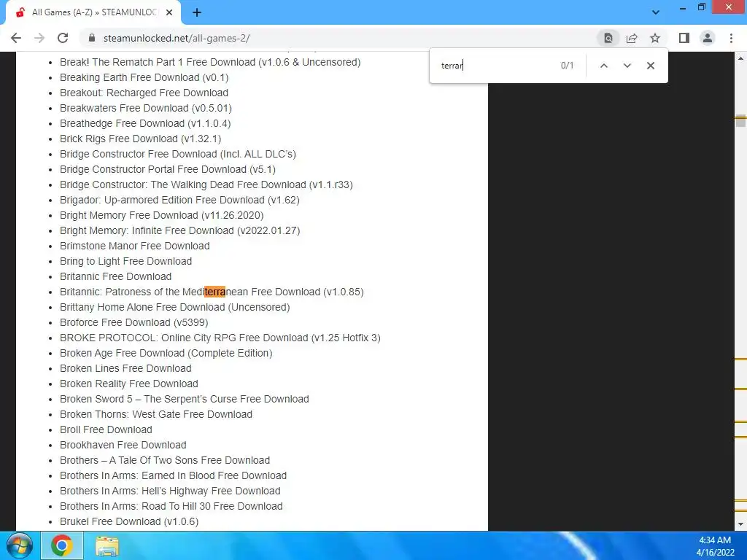Open Bridge Constructor Portal Free Download link
The width and height of the screenshot is (747, 560).
pos(168,169)
